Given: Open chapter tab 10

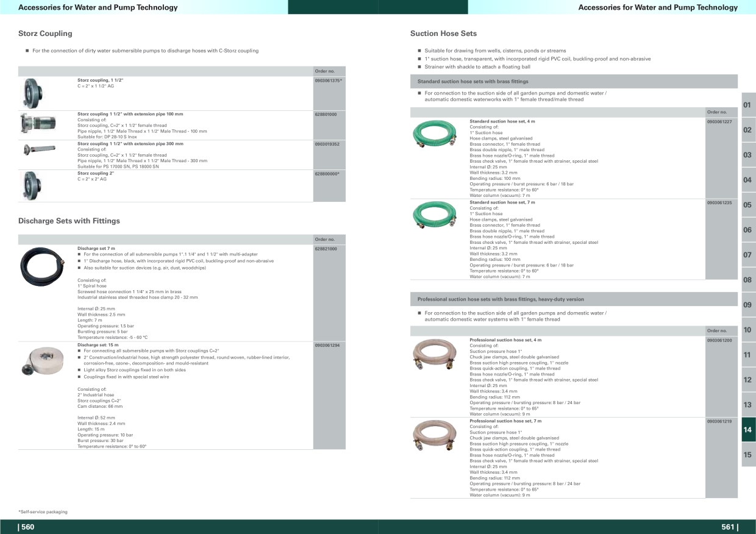Looking at the screenshot, I should 748,330.
